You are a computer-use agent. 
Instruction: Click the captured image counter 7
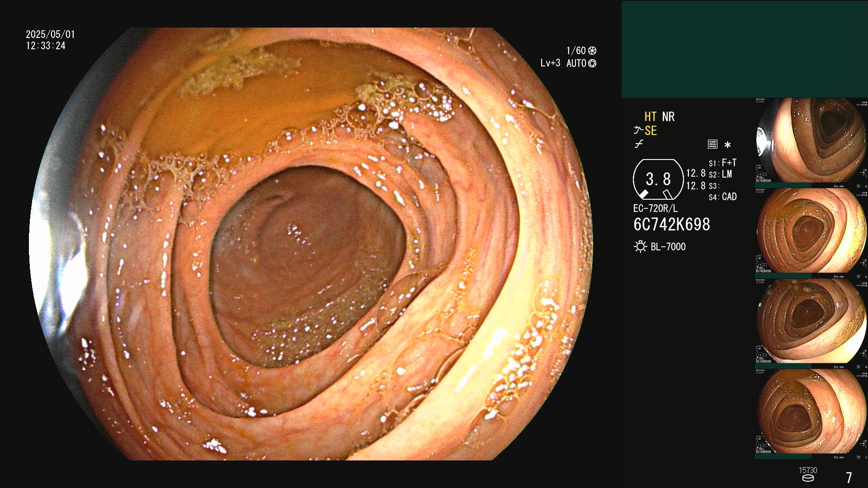tap(849, 478)
